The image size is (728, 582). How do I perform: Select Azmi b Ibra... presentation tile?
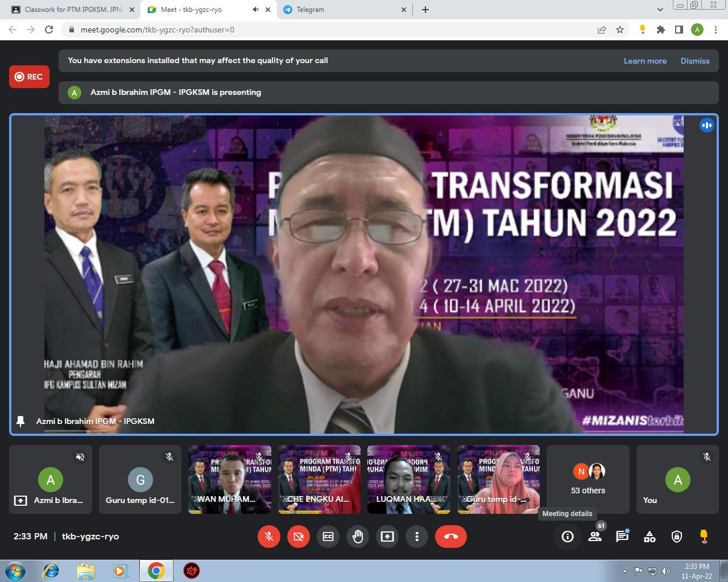tap(51, 480)
